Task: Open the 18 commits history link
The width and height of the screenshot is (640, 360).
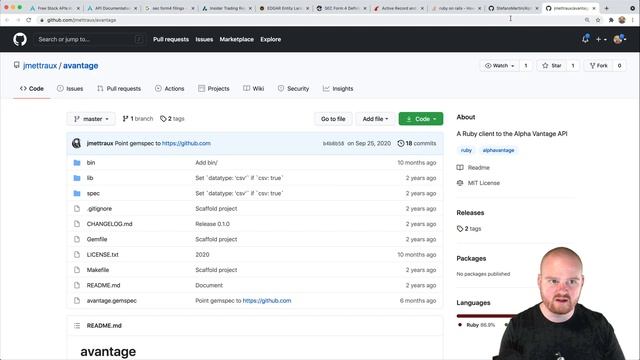Action: pos(417,143)
